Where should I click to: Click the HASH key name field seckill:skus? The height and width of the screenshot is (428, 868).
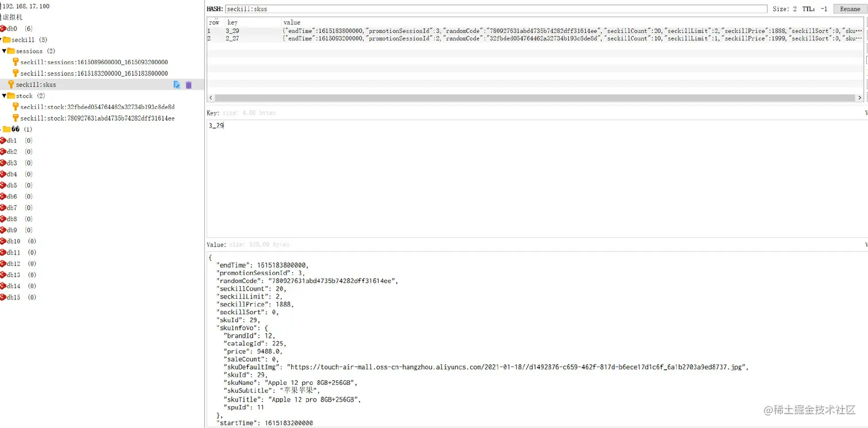(x=496, y=9)
